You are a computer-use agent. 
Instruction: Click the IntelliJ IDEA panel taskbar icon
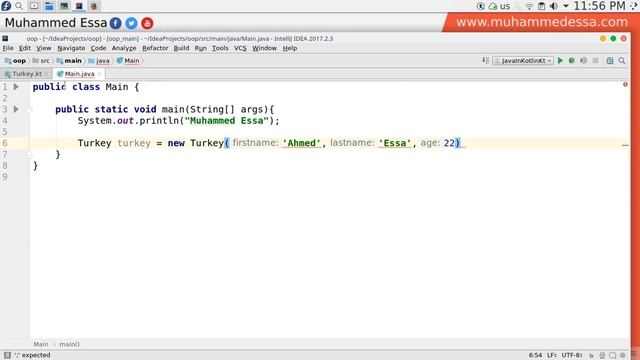[x=79, y=6]
